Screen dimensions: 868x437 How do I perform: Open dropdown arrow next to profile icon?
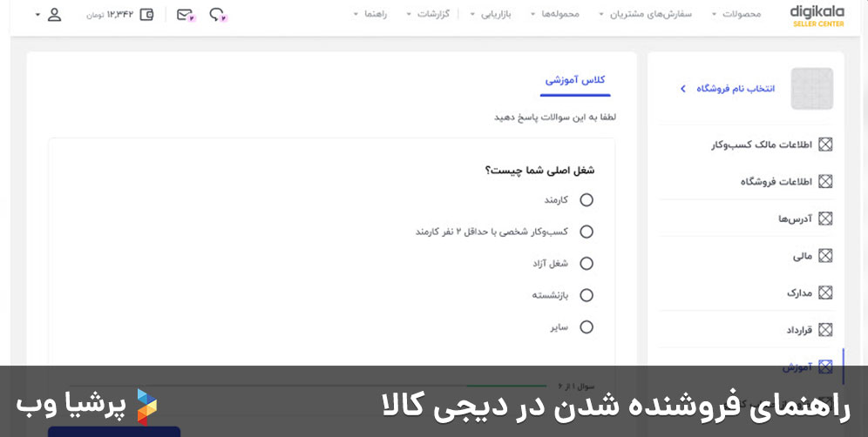click(37, 15)
